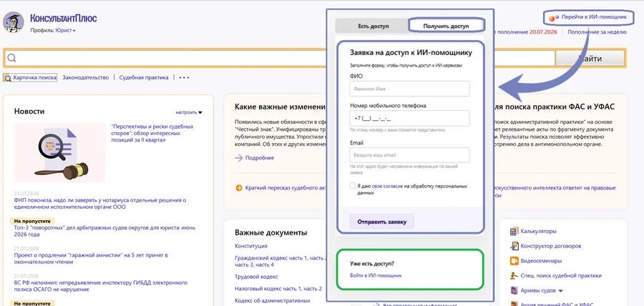Open more search options (three dots)

[x=184, y=77]
